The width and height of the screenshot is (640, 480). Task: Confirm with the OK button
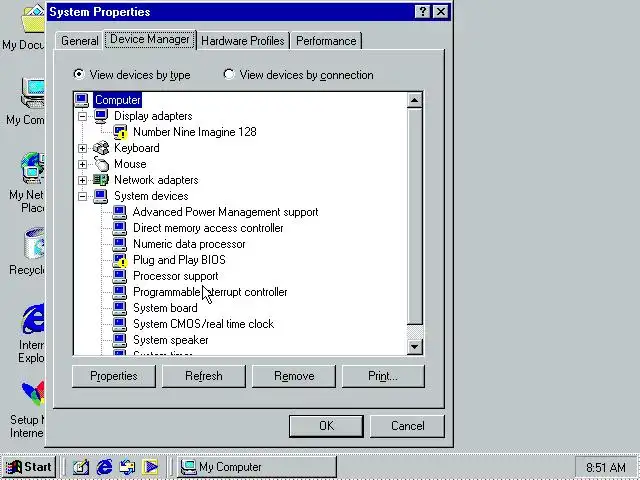point(326,426)
